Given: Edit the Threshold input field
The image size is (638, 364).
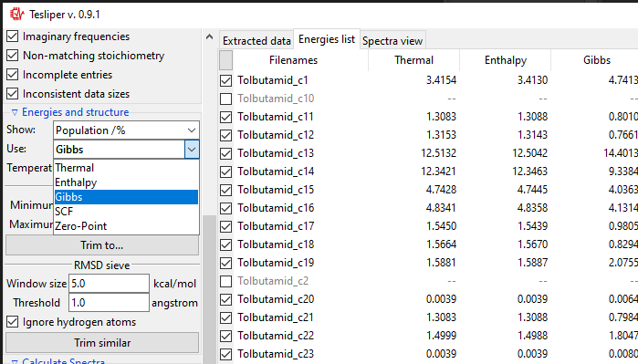Looking at the screenshot, I should coord(109,303).
